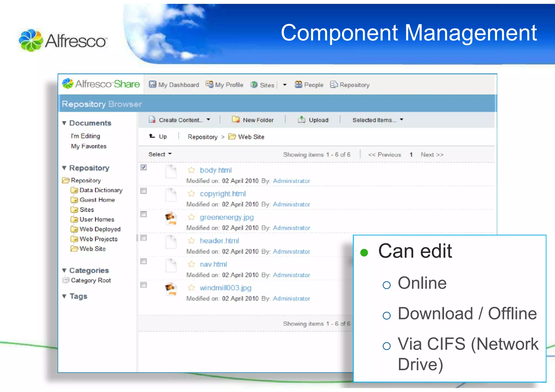Favorite header.html with its star icon
Screen dimensions: 555x392
tap(191, 241)
